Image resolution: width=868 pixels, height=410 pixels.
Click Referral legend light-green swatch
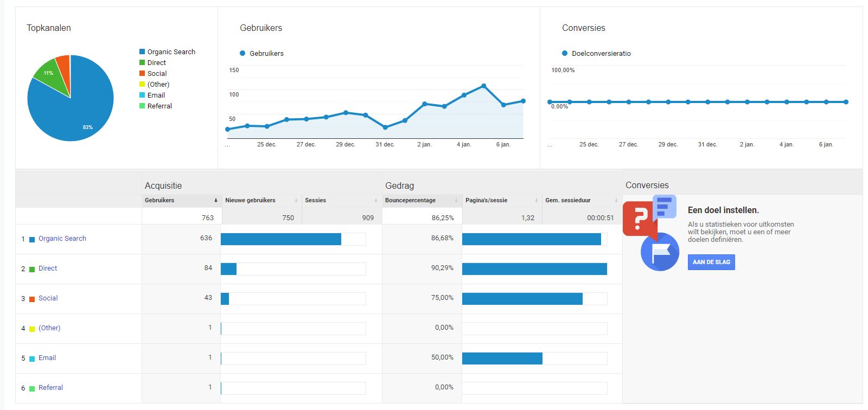tap(142, 106)
